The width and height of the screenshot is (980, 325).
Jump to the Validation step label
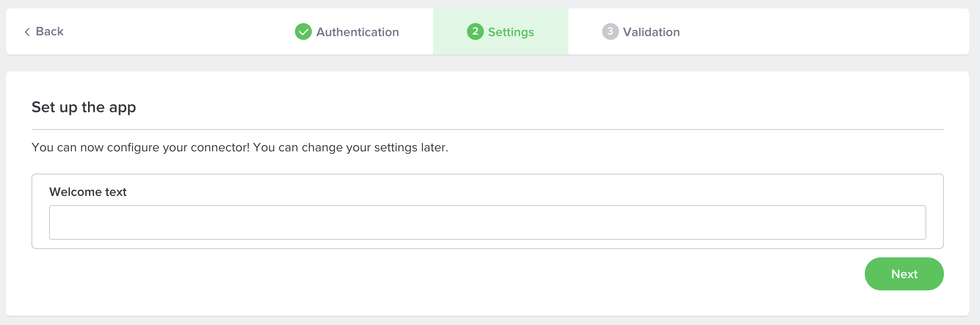pyautogui.click(x=651, y=32)
